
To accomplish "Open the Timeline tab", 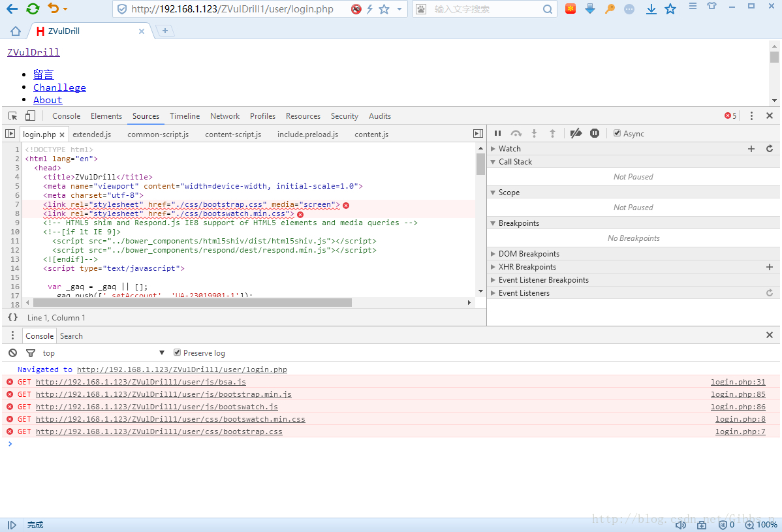I will (x=185, y=116).
